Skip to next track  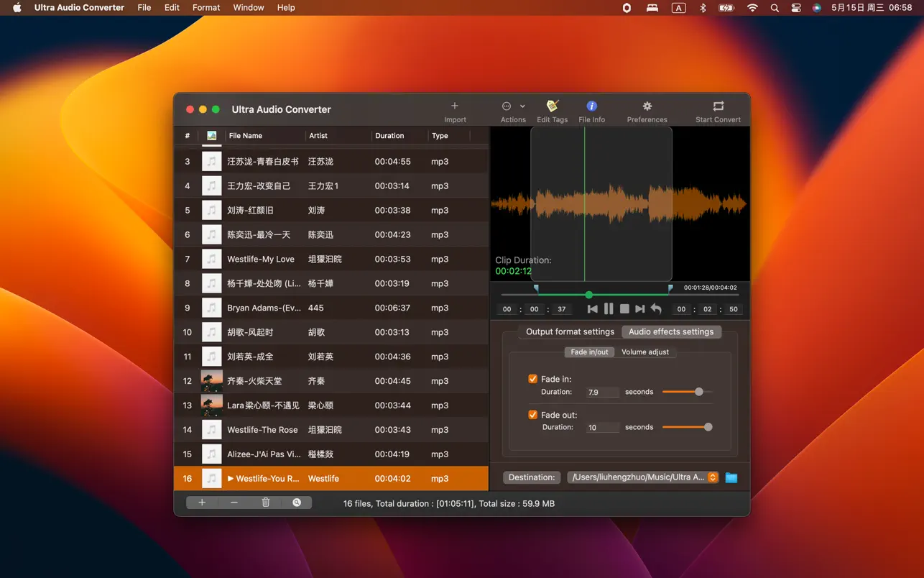tap(639, 309)
